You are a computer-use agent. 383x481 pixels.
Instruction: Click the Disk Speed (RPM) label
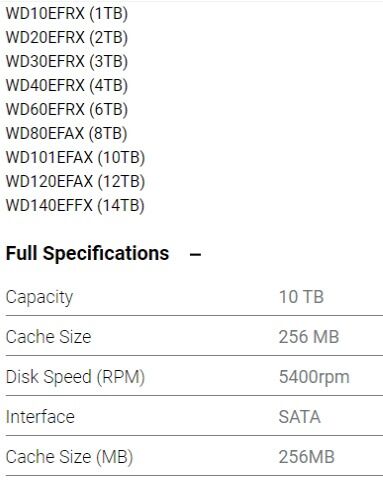tap(75, 377)
